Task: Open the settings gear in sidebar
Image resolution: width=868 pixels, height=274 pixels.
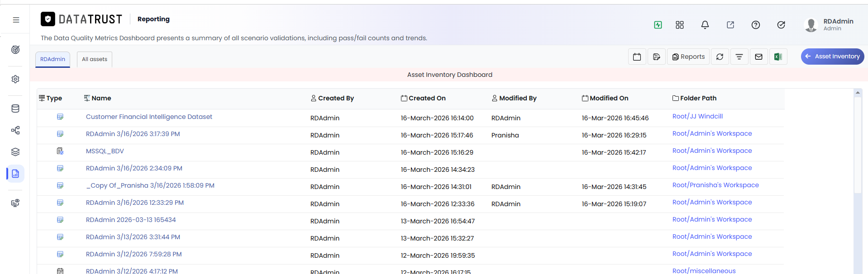Action: tap(15, 79)
